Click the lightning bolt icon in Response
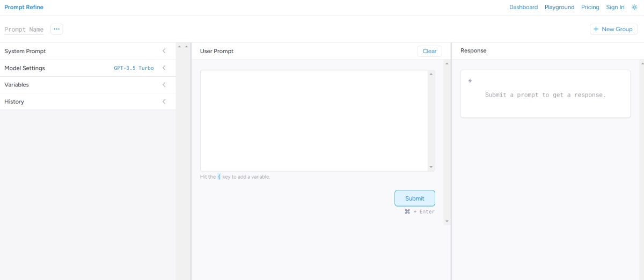644x280 pixels. pyautogui.click(x=470, y=81)
